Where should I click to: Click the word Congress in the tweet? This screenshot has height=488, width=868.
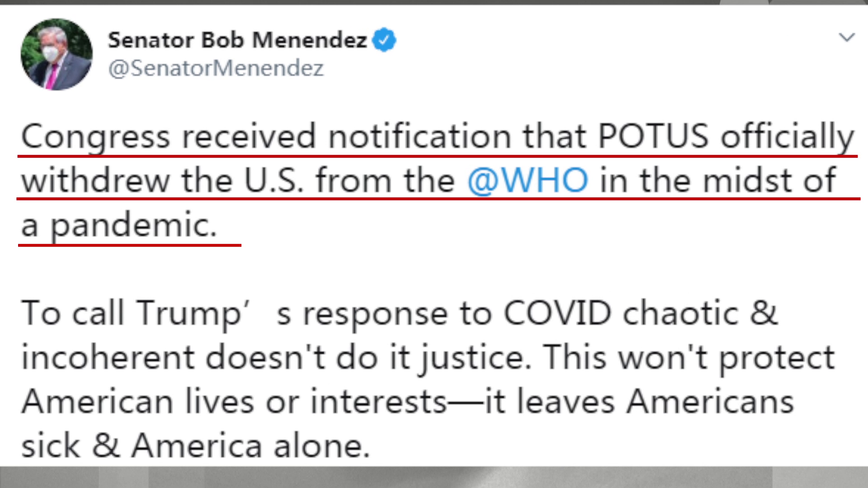[95, 137]
